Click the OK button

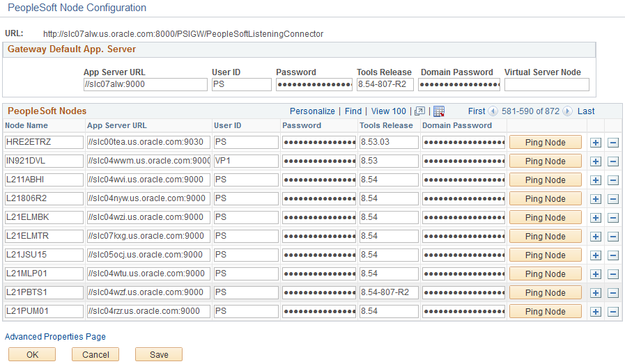coord(32,354)
